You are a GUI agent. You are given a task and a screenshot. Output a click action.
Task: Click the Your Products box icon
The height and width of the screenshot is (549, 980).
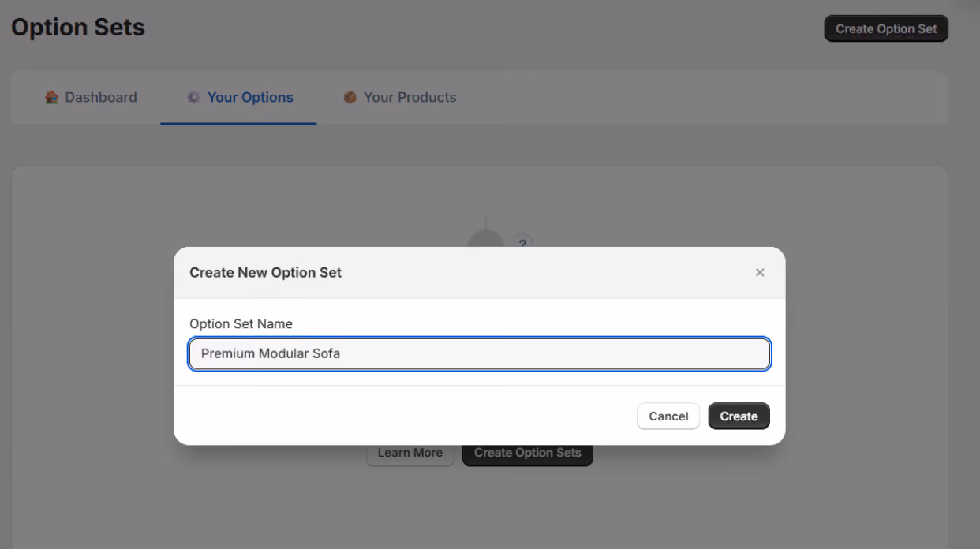click(350, 97)
